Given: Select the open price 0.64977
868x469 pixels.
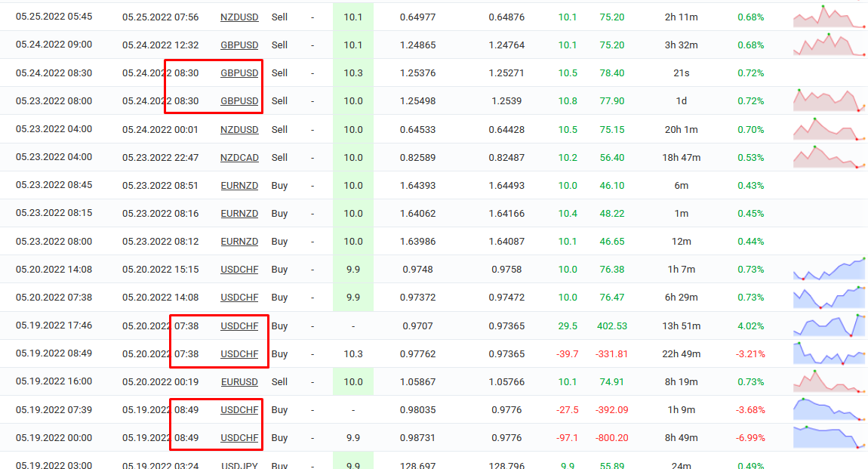Looking at the screenshot, I should click(418, 17).
